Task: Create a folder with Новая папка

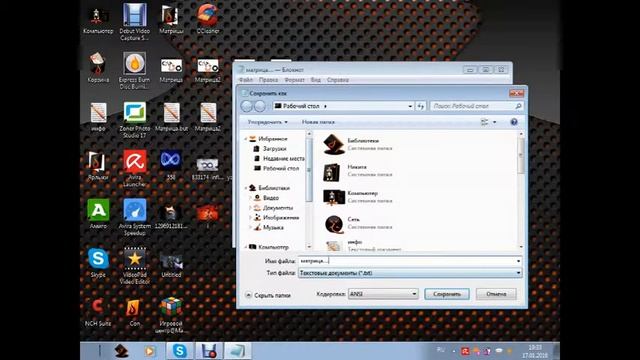Action: pos(318,122)
